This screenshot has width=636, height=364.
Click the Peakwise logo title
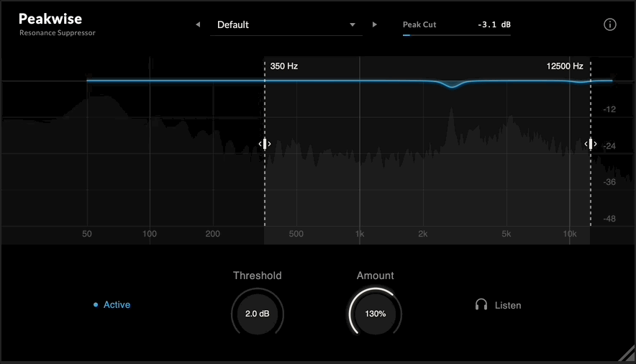click(50, 19)
